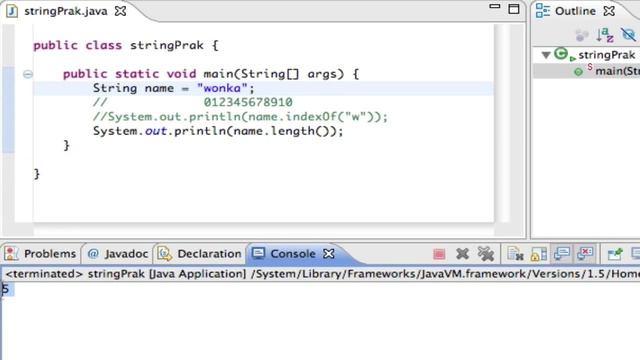Collapse the stringPrak class in Outline

(x=546, y=55)
